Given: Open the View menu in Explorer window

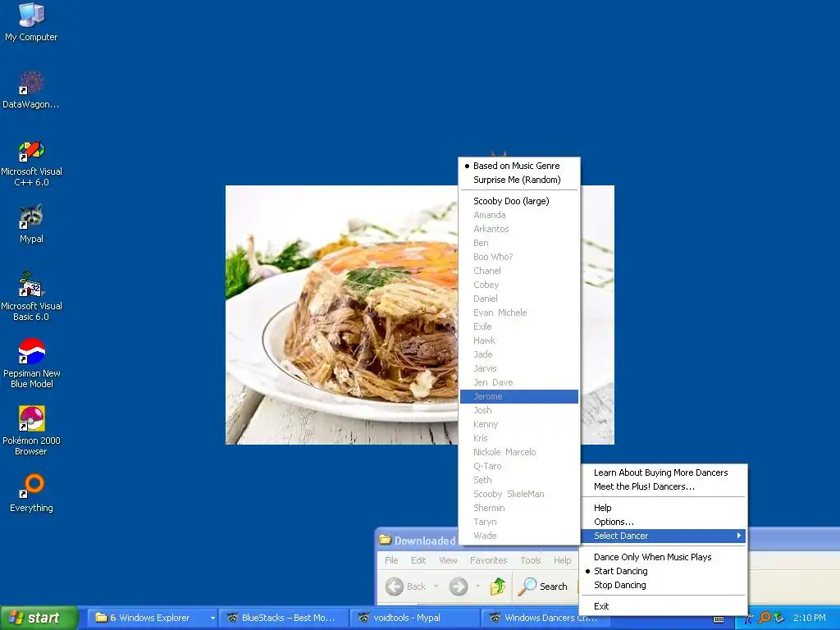Looking at the screenshot, I should pos(448,560).
